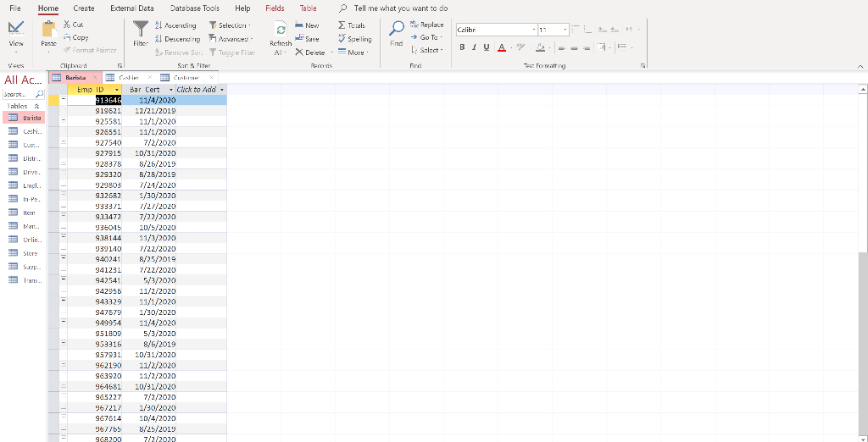Image resolution: width=868 pixels, height=442 pixels.
Task: Open Clipboard group dialog launcher
Action: [120, 66]
